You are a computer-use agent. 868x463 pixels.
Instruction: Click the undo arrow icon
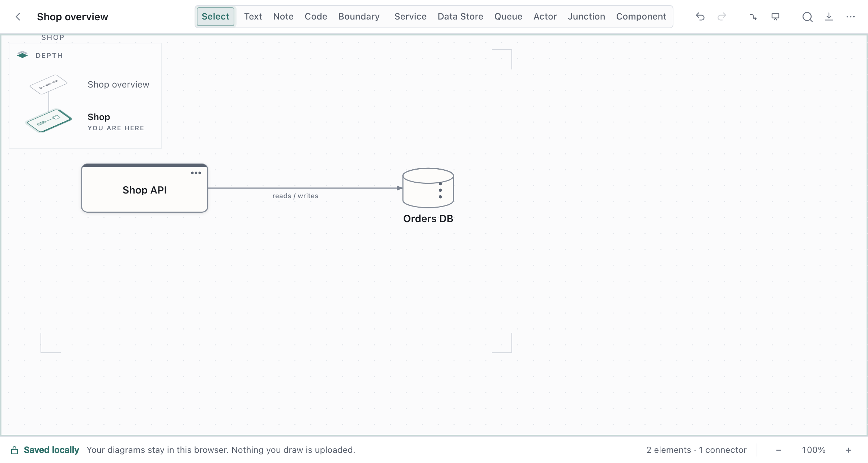pos(700,17)
